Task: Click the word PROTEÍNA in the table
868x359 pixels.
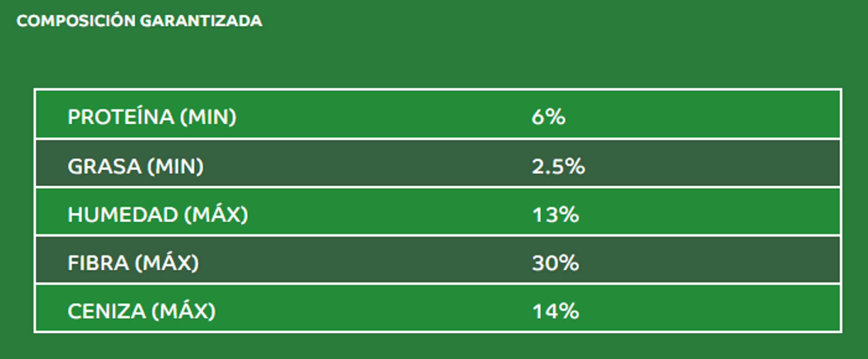Action: 121,117
